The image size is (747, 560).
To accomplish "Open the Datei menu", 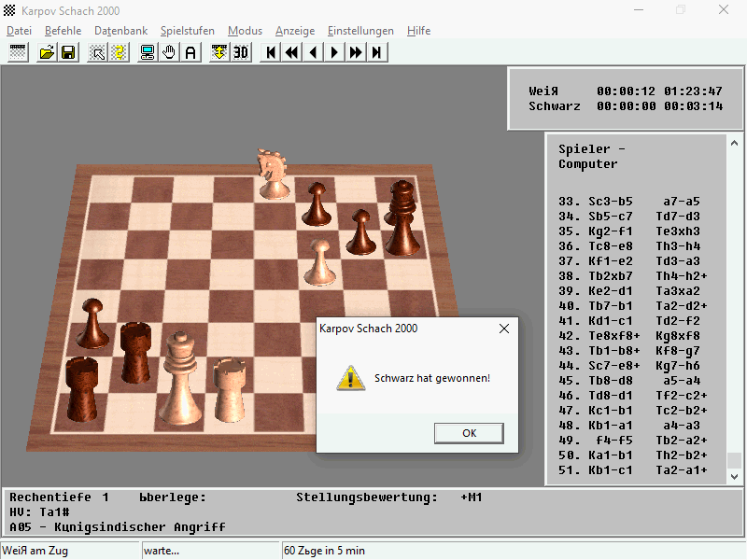I will coord(19,31).
